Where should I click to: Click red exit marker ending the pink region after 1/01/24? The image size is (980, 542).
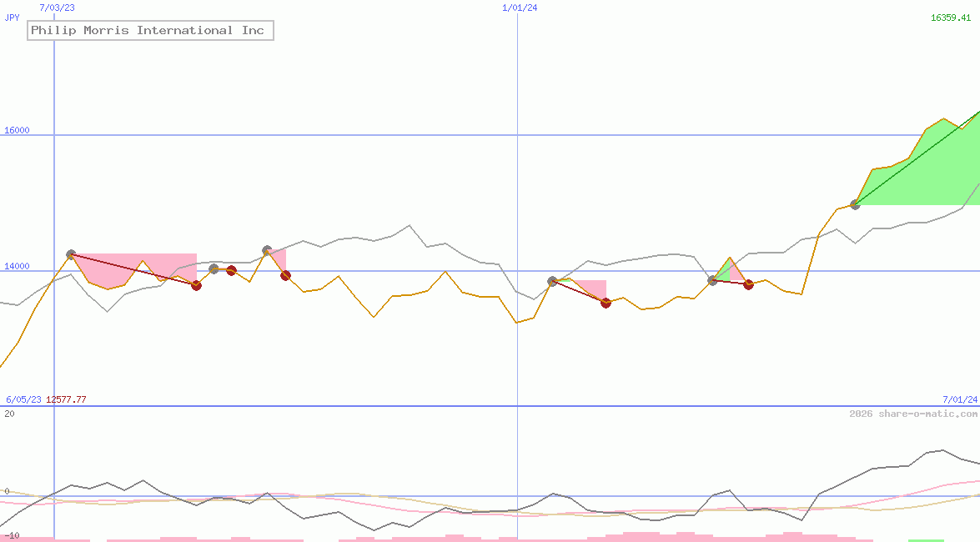pos(606,304)
